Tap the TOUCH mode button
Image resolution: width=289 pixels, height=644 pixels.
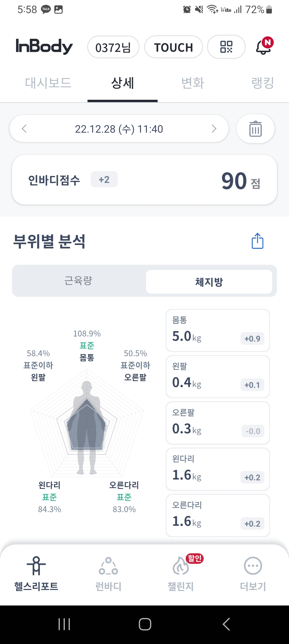(x=174, y=47)
